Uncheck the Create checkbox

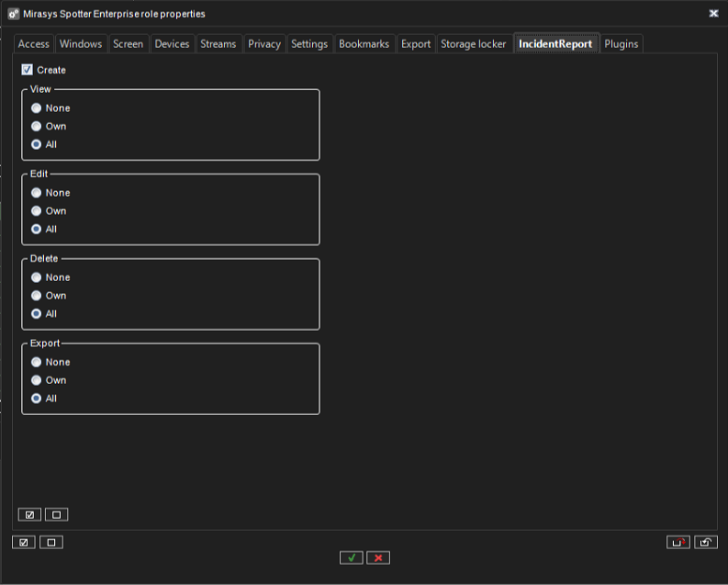click(28, 70)
